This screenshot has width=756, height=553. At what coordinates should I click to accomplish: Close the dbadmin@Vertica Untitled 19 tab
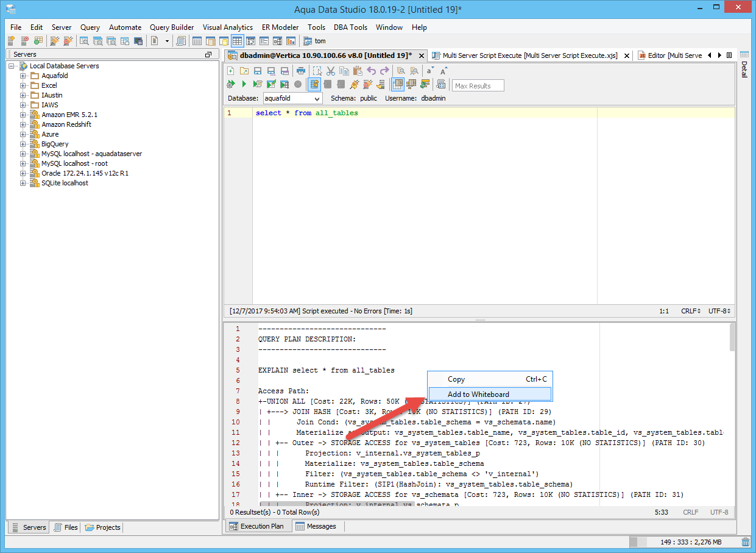click(421, 55)
